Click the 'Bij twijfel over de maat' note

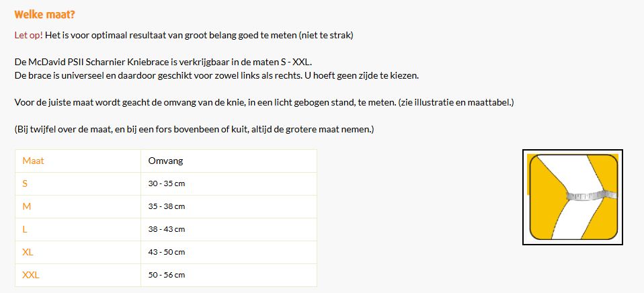coord(194,128)
